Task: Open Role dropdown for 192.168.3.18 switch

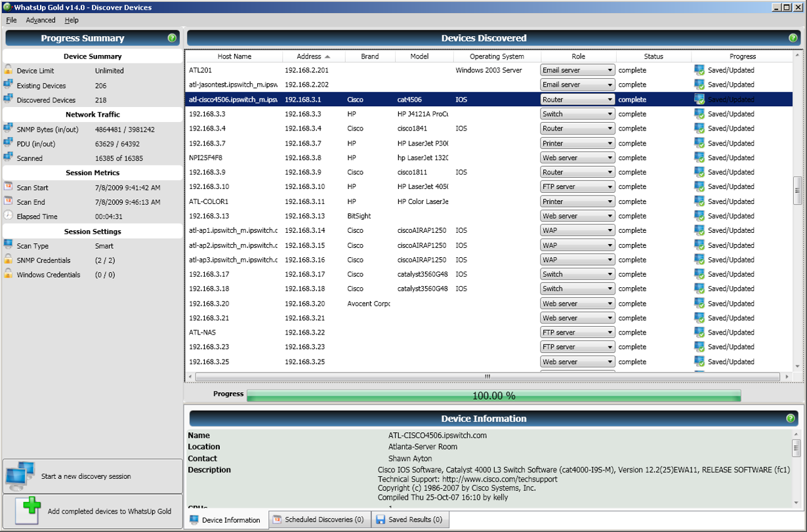Action: (577, 289)
